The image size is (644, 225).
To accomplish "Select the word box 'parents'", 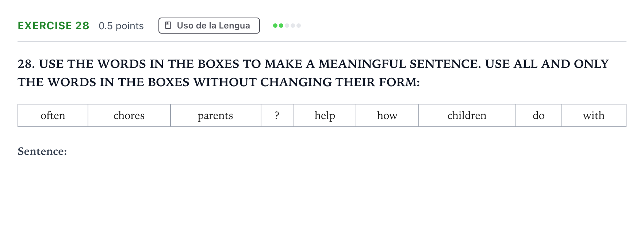I will coord(216,115).
